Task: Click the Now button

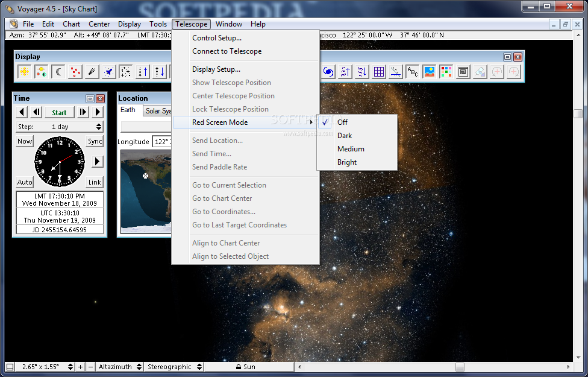Action: (25, 141)
